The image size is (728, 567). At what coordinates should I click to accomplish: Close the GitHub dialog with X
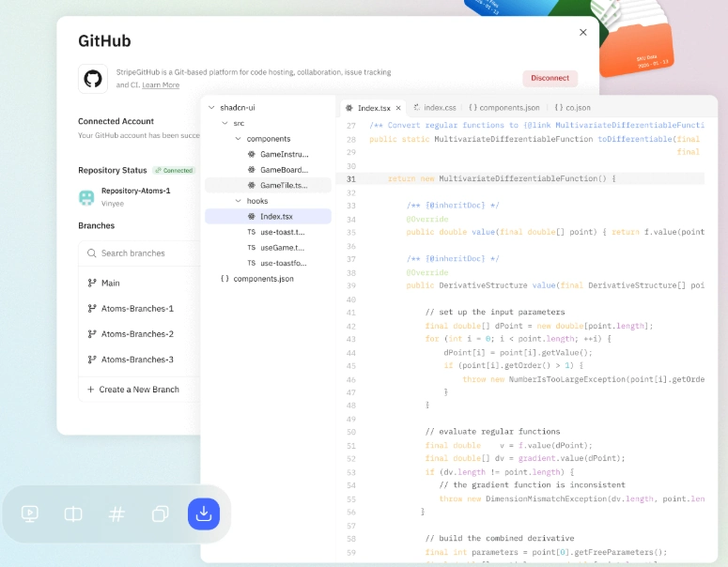[x=583, y=33]
